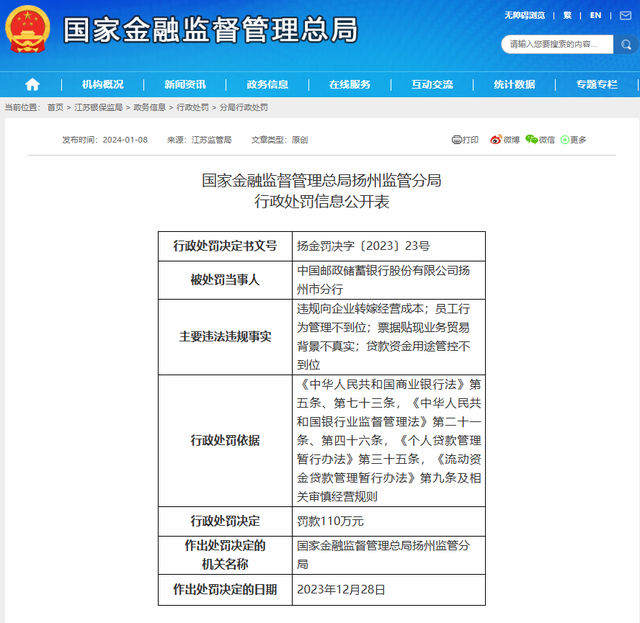Select the publish date 2024-01-08
Viewport: 640px width, 623px height.
pos(125,140)
